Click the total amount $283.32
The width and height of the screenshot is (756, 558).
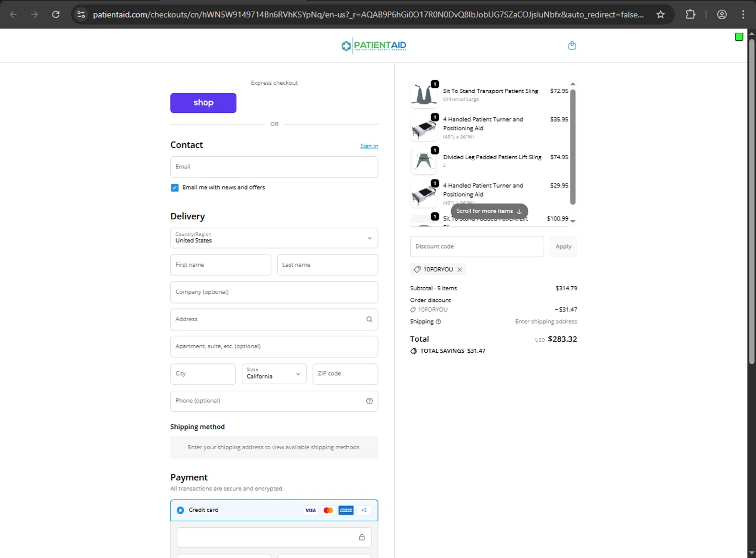(562, 339)
